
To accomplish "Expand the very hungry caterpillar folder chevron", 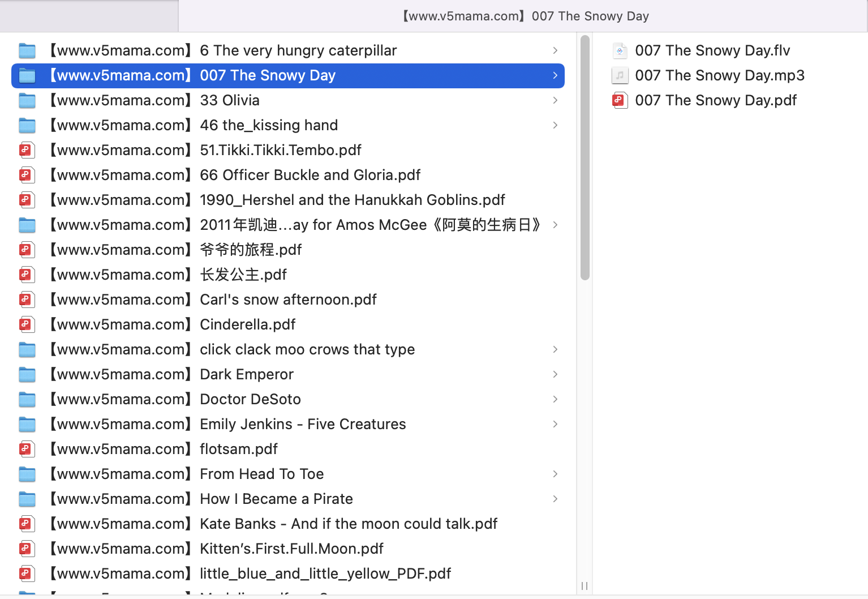I will click(555, 51).
